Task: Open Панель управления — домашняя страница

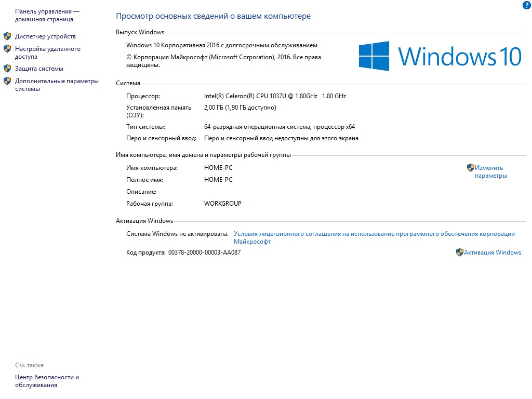Action: [47, 15]
